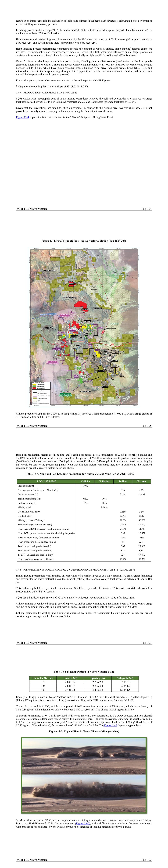Select the Caliche column header in Table 13-4
The width and height of the screenshot is (168, 868).
(x=85, y=482)
